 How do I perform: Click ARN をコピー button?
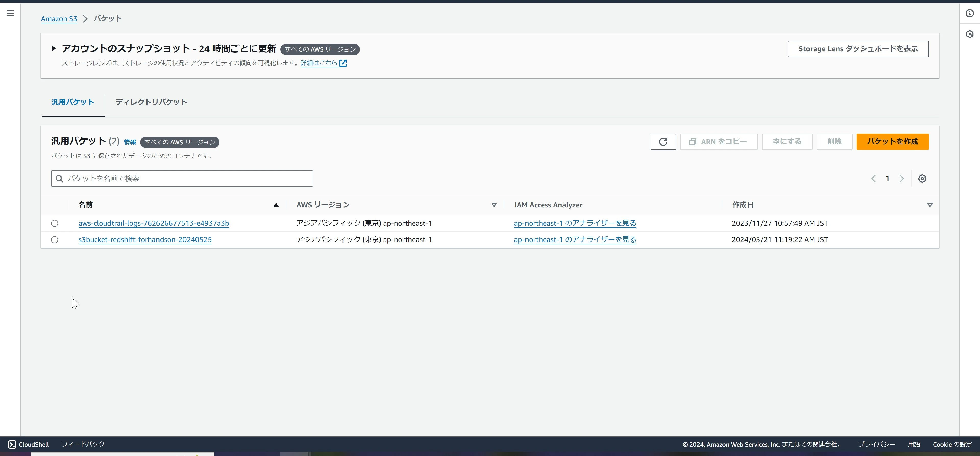[719, 142]
